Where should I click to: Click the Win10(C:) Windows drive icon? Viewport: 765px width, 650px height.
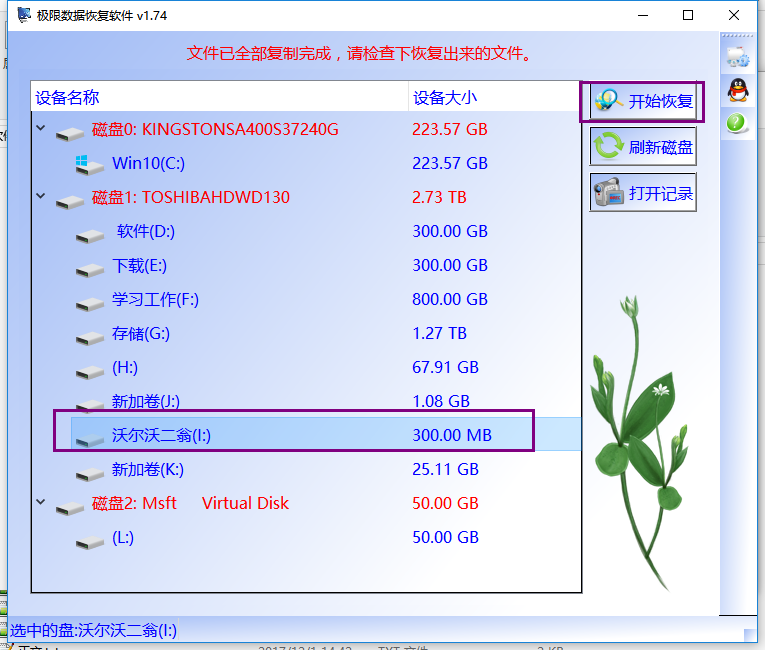tap(89, 165)
